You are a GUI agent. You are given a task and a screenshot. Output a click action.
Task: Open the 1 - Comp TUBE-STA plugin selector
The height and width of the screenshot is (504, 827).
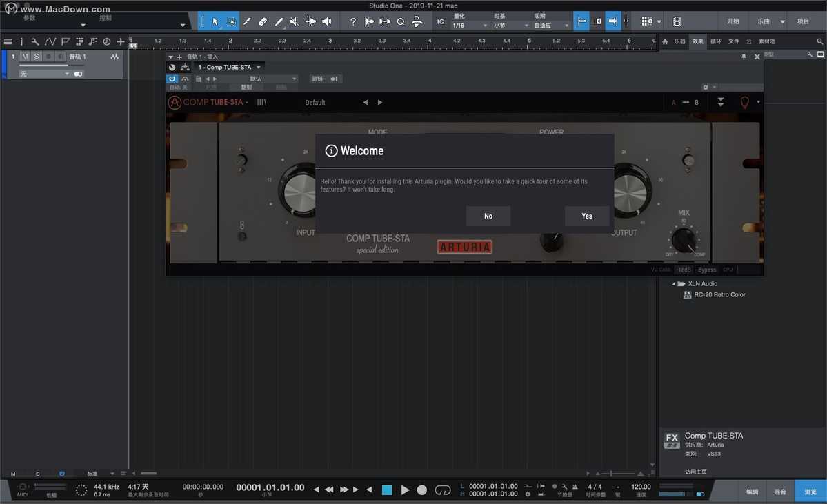(230, 68)
